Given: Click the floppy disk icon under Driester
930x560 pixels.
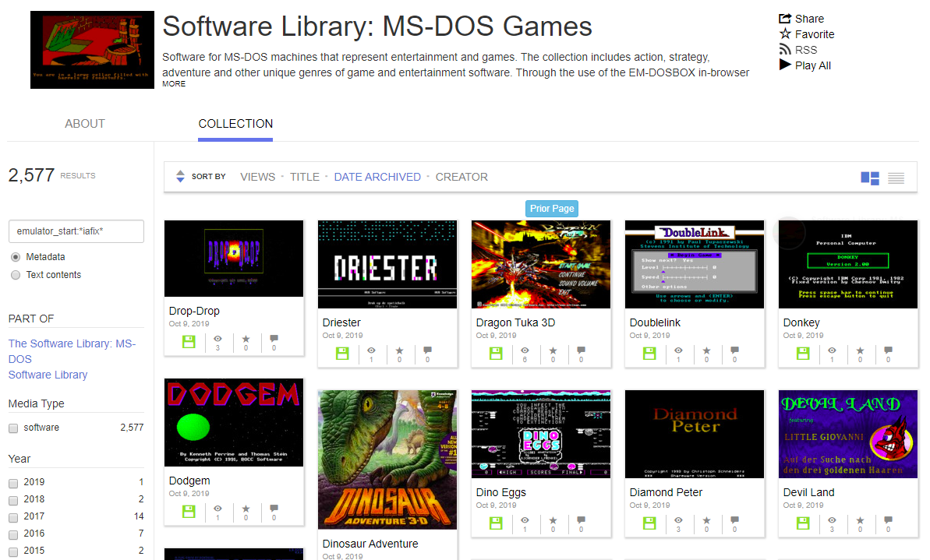Looking at the screenshot, I should click(342, 353).
